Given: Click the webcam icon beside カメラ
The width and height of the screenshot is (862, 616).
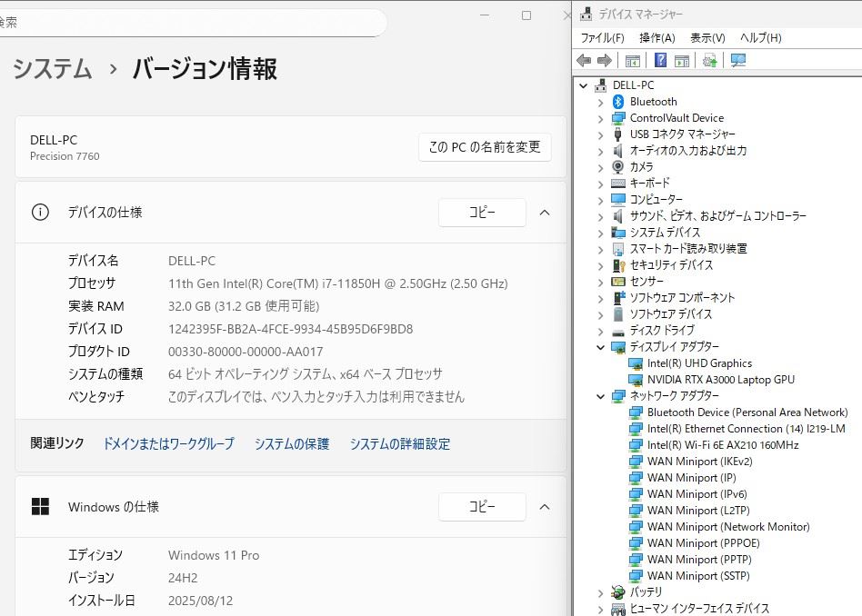Looking at the screenshot, I should [618, 167].
